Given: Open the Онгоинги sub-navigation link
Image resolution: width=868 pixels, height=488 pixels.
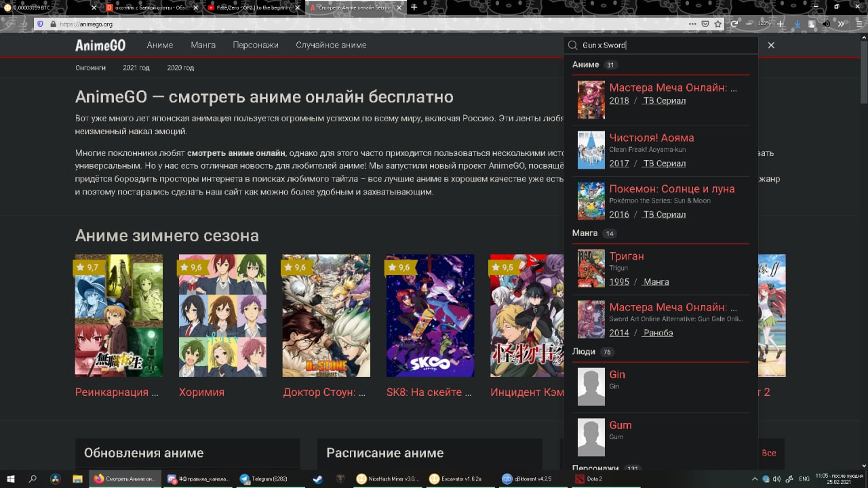Looking at the screenshot, I should (x=91, y=68).
